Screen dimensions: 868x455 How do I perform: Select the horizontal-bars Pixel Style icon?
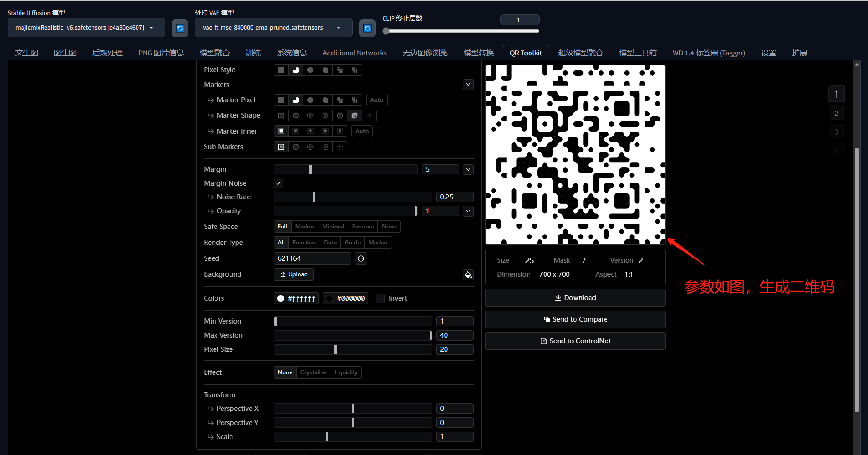pos(340,70)
